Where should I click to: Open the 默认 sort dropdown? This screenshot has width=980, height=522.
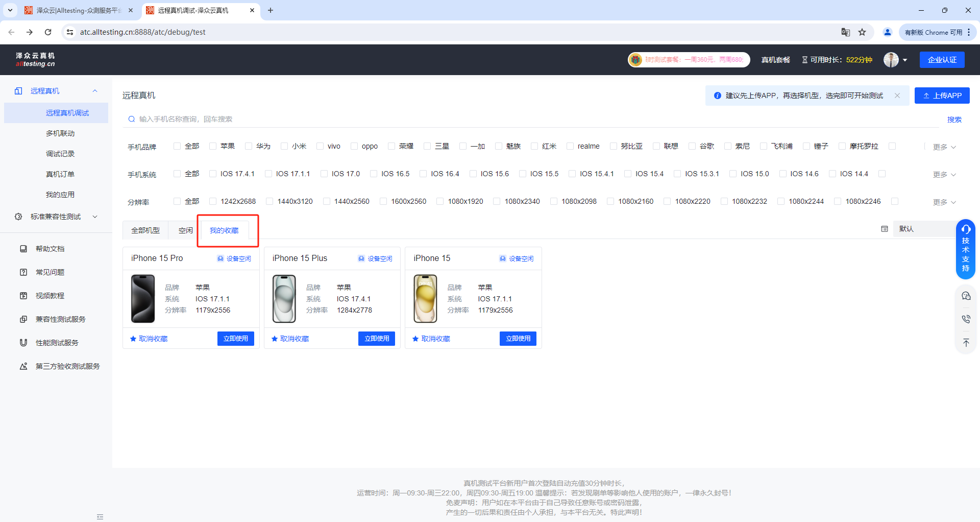point(924,229)
